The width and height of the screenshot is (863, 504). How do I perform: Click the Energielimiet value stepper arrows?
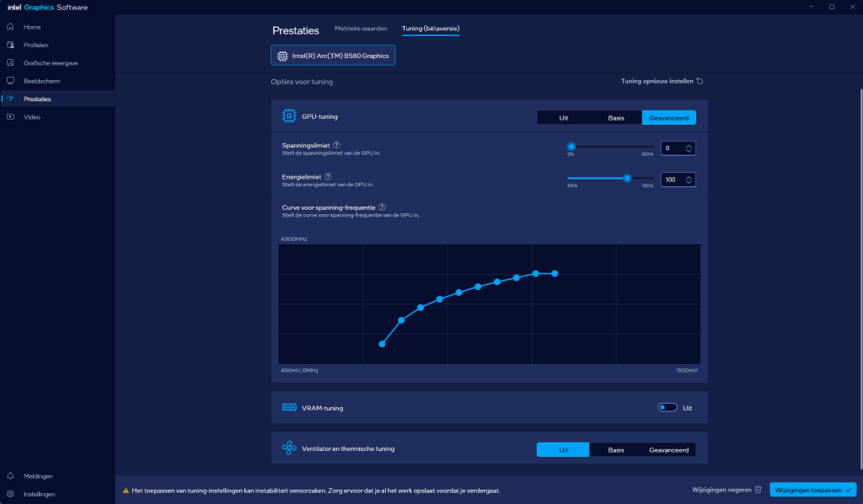pos(689,180)
